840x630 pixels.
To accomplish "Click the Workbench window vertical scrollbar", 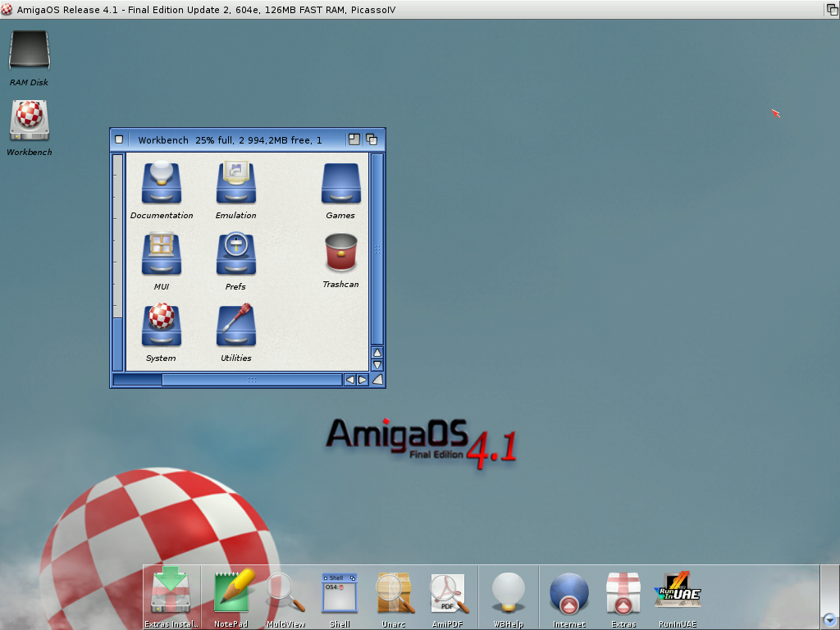I will (377, 249).
